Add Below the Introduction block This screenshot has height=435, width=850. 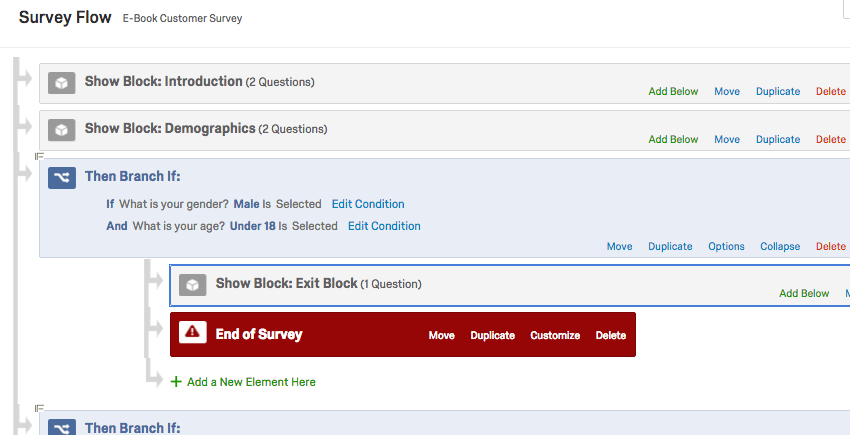pyautogui.click(x=673, y=92)
